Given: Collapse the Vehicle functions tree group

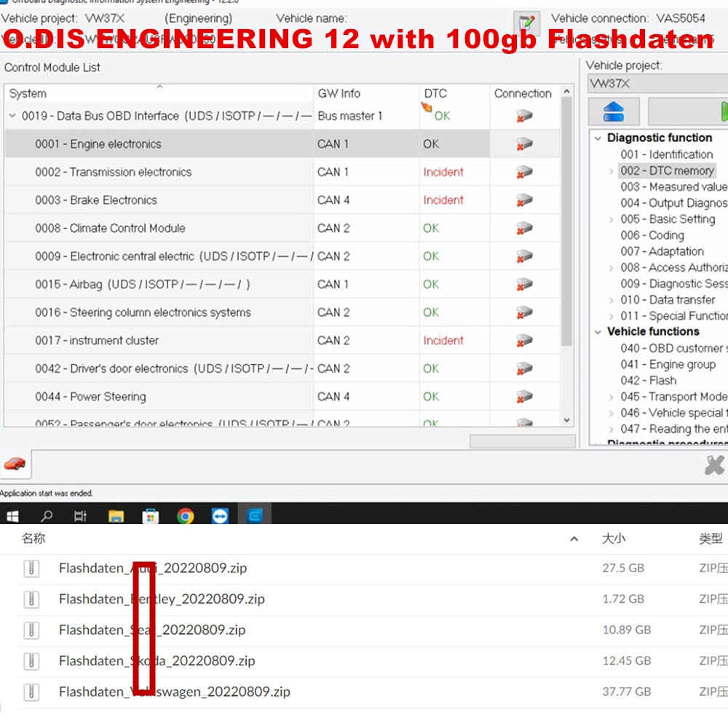Looking at the screenshot, I should click(598, 332).
